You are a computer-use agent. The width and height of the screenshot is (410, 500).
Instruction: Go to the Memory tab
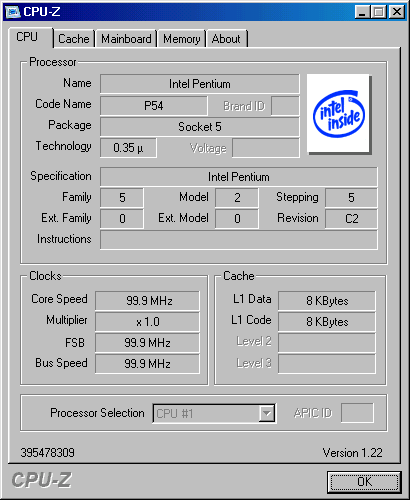click(x=182, y=39)
